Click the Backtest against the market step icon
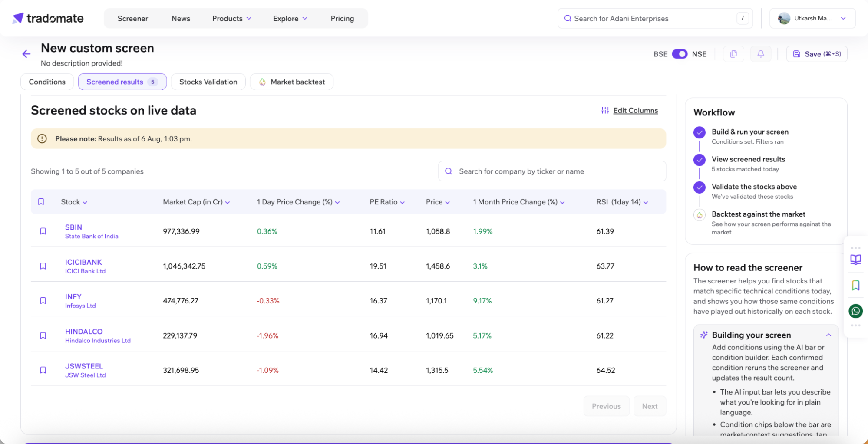This screenshot has width=868, height=444. tap(699, 215)
